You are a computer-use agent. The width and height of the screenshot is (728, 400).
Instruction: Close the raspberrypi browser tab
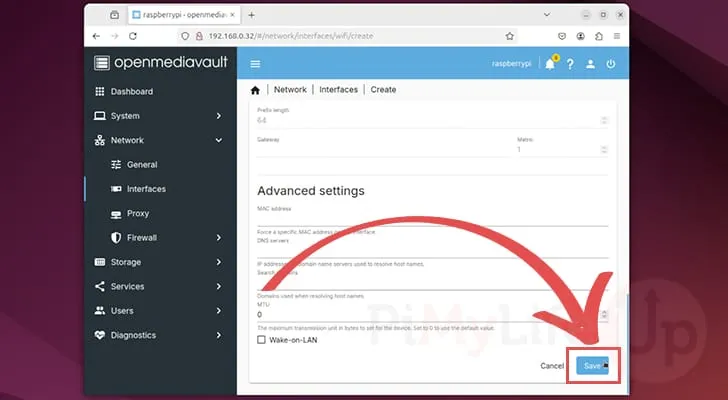coord(233,15)
